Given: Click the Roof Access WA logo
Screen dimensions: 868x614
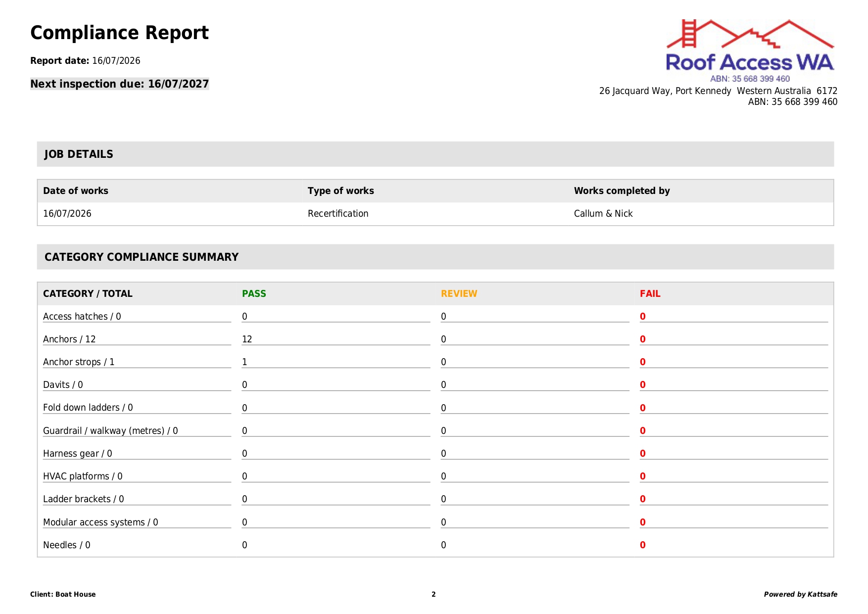Looking at the screenshot, I should [750, 51].
